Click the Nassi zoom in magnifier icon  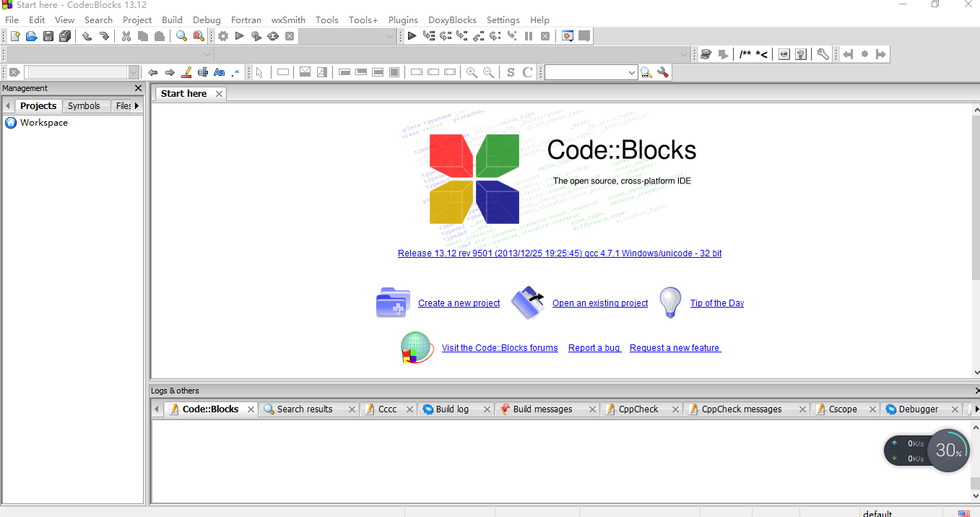(472, 72)
